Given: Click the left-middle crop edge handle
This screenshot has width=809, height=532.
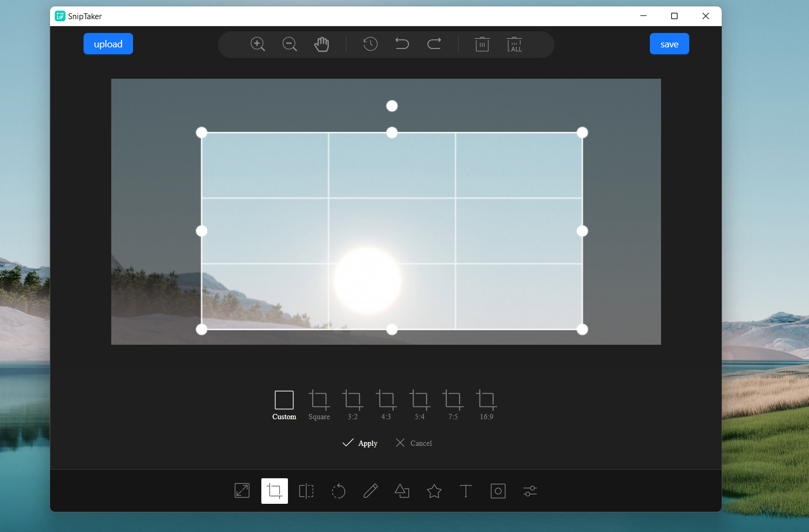Looking at the screenshot, I should 202,231.
